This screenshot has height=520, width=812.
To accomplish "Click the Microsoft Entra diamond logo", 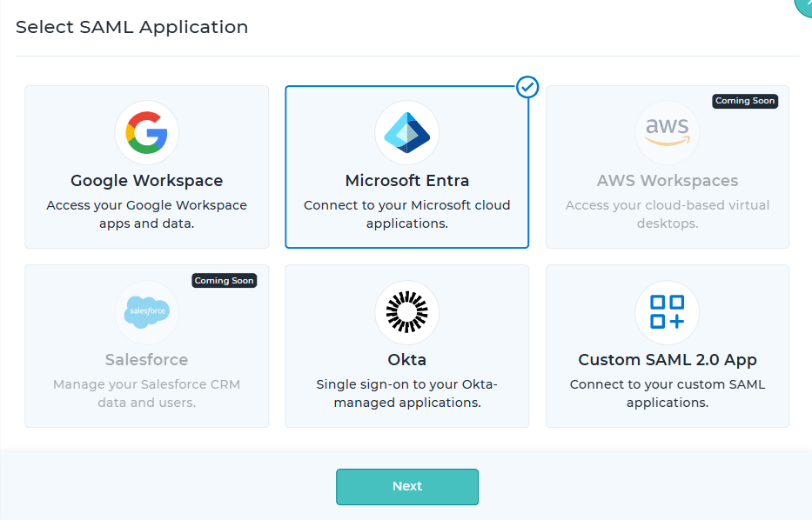I will (x=406, y=133).
